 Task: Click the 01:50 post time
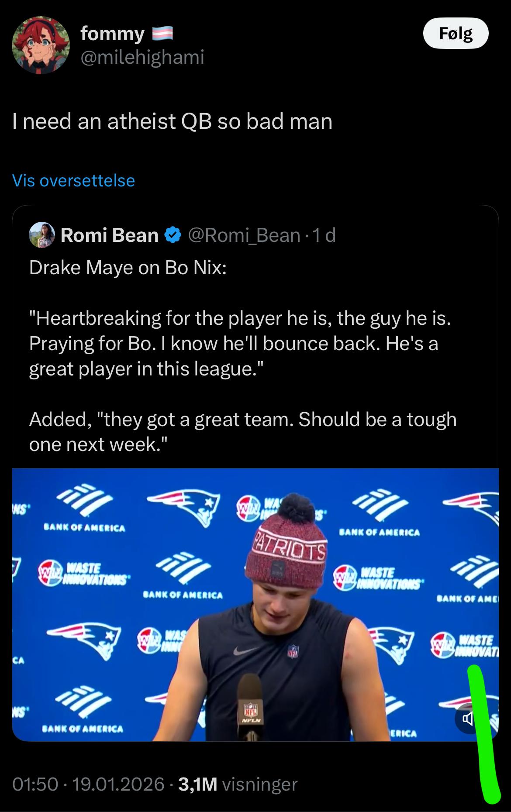click(35, 784)
